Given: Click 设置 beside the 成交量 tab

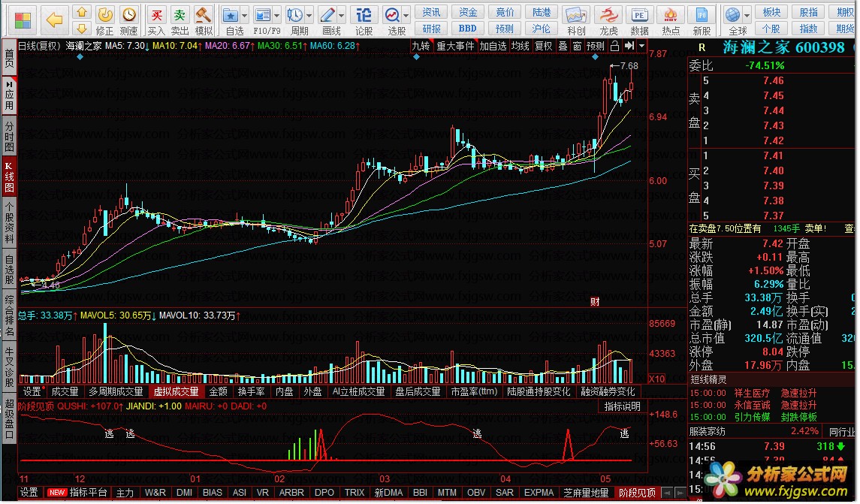Looking at the screenshot, I should (32, 391).
